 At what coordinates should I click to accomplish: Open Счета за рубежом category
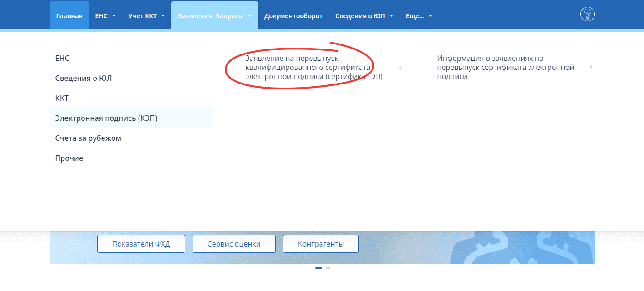tap(88, 138)
